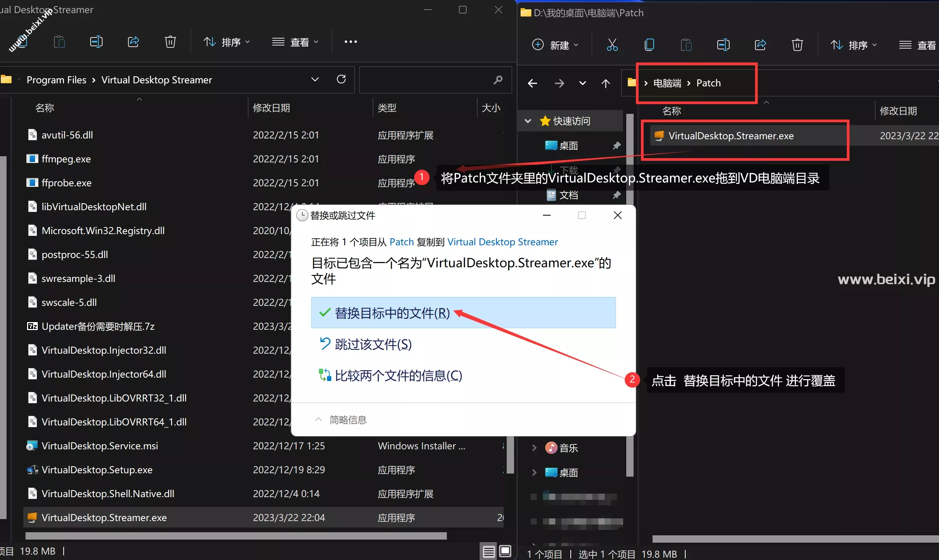Click 电脑端 breadcrumb in Patch window
Image resolution: width=939 pixels, height=560 pixels.
(x=667, y=83)
